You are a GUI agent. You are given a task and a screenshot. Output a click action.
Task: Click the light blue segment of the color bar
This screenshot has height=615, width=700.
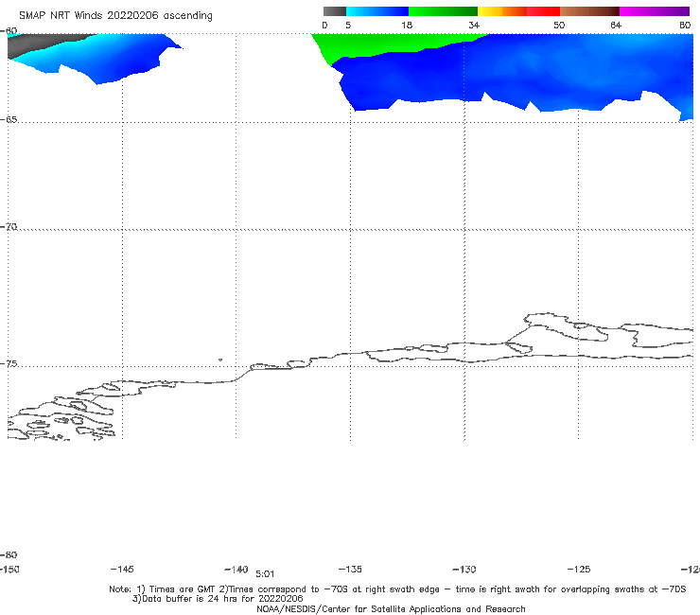(377, 11)
